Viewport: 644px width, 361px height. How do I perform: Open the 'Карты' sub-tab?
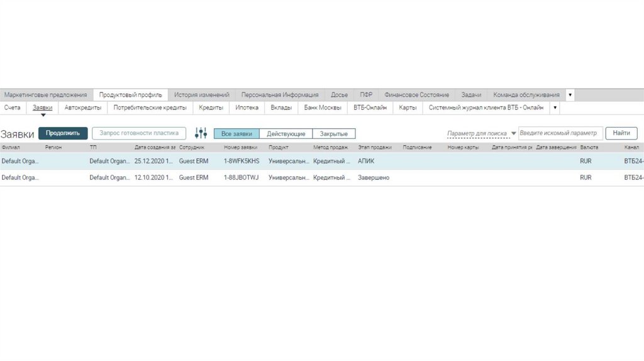pos(408,108)
